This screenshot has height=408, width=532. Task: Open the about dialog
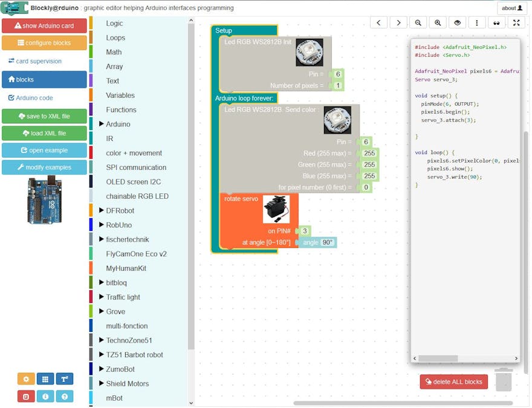pos(511,8)
